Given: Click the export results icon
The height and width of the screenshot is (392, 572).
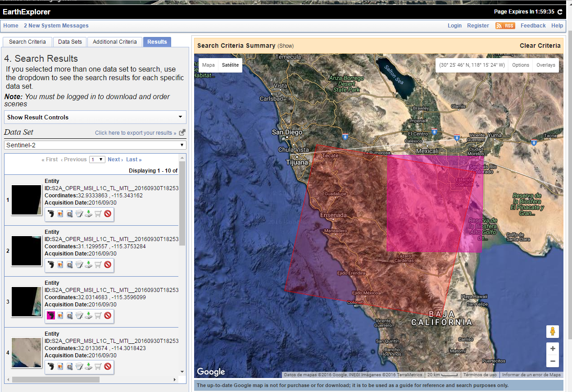Looking at the screenshot, I should [182, 132].
